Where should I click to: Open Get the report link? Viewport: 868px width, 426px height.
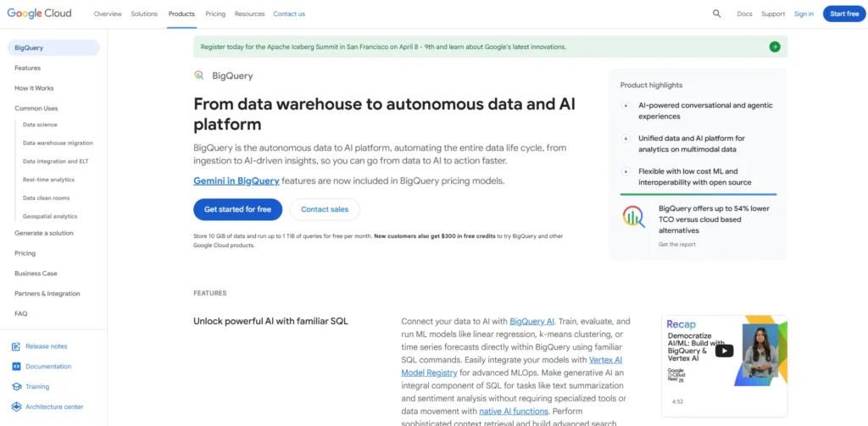click(x=677, y=244)
